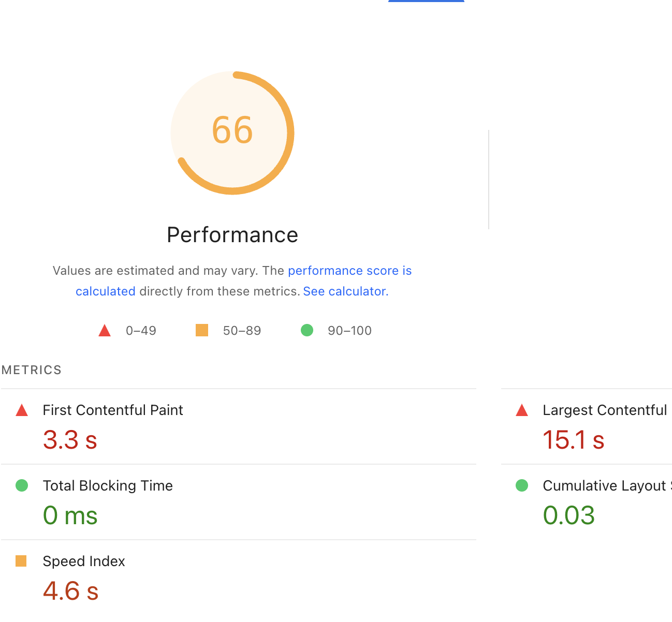Click the red triangle beside Largest Contentful Paint

(522, 410)
